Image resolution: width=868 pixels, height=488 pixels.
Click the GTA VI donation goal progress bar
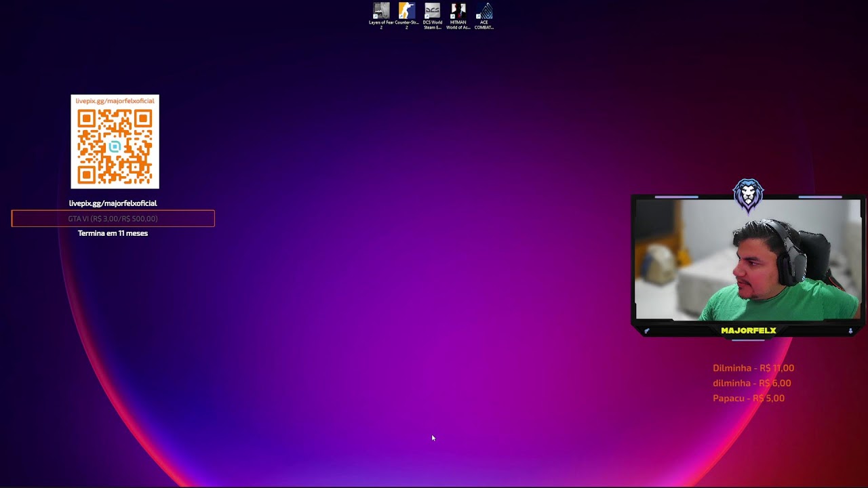tap(113, 218)
